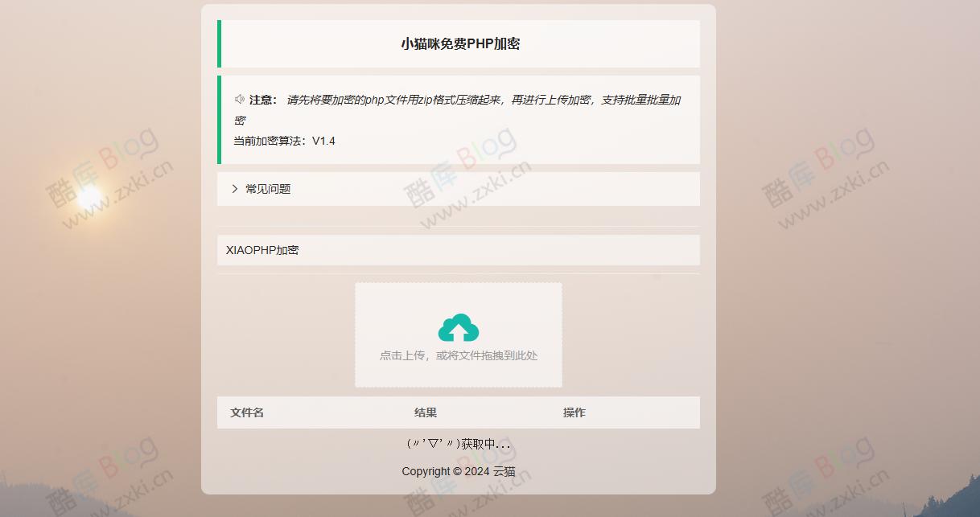
Task: Click the page title 小猫咪免费PHP加密
Action: [459, 43]
